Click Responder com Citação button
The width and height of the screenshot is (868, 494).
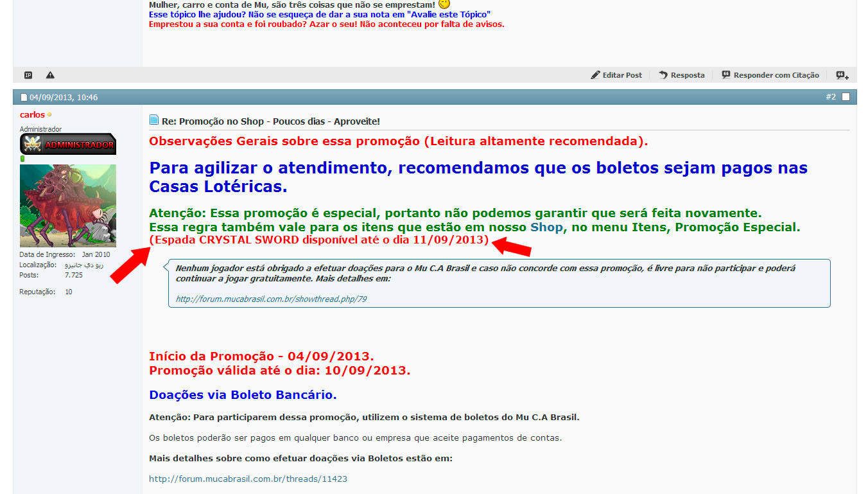[770, 75]
